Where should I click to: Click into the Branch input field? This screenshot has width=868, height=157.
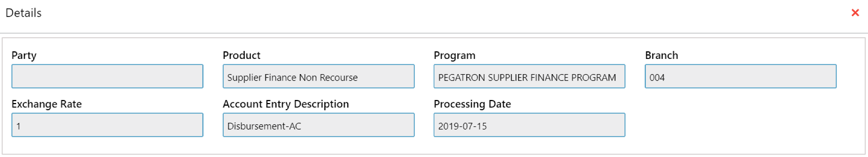[x=740, y=76]
